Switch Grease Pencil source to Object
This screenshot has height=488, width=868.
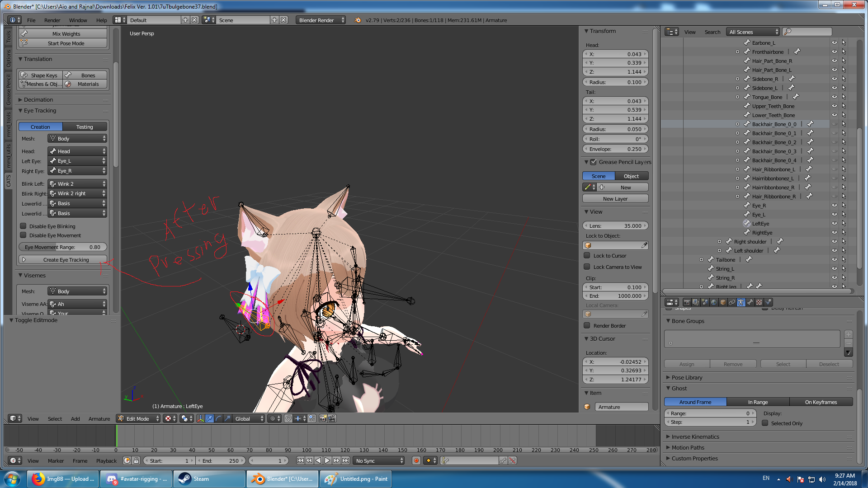point(632,176)
